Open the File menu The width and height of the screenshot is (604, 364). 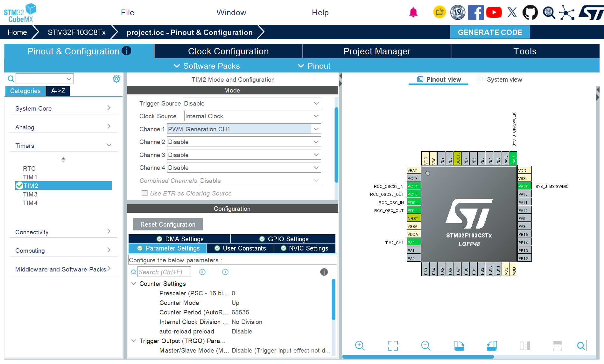128,12
